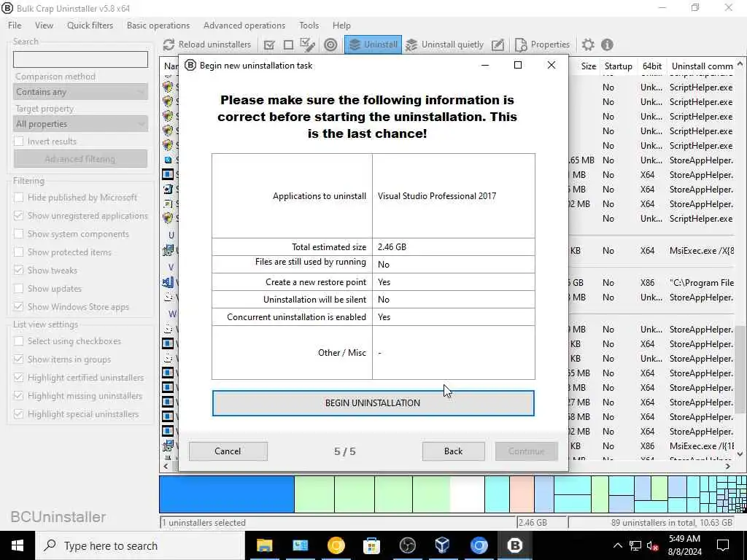747x560 pixels.
Task: Toggle Show unregistered applications checkbox
Action: tap(18, 216)
